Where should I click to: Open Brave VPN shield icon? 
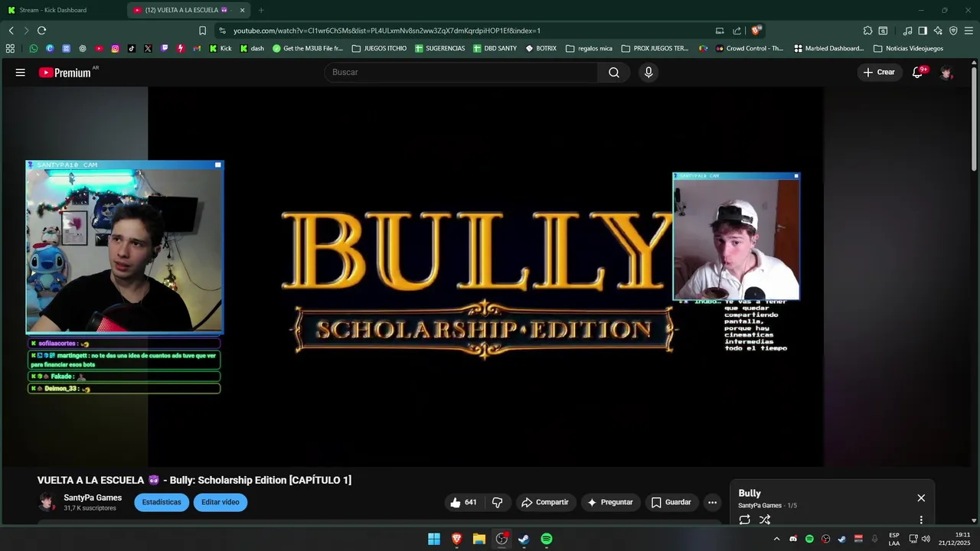953,31
